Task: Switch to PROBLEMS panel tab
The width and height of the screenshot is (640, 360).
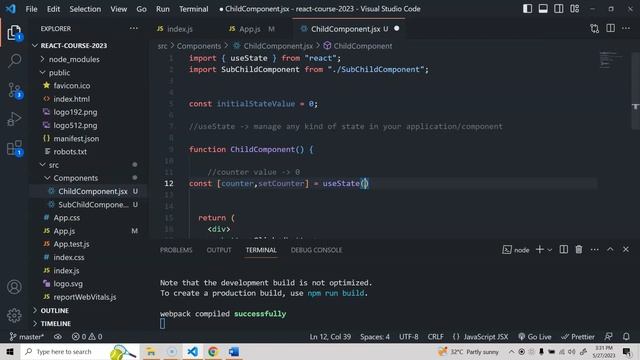Action: click(176, 250)
